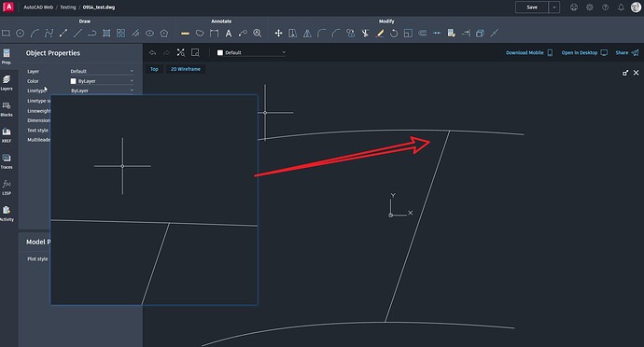Select the Arc draw tool
This screenshot has width=644, height=347.
[x=35, y=34]
